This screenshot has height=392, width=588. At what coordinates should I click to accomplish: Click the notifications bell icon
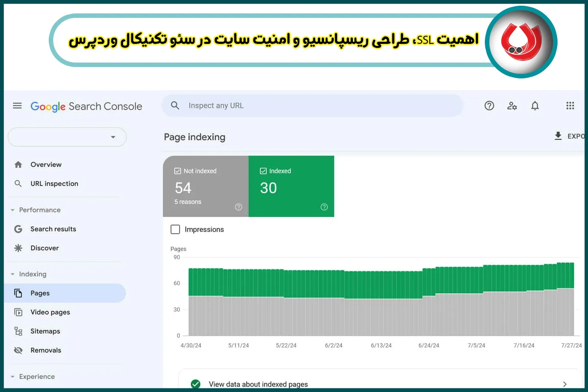[x=535, y=106]
